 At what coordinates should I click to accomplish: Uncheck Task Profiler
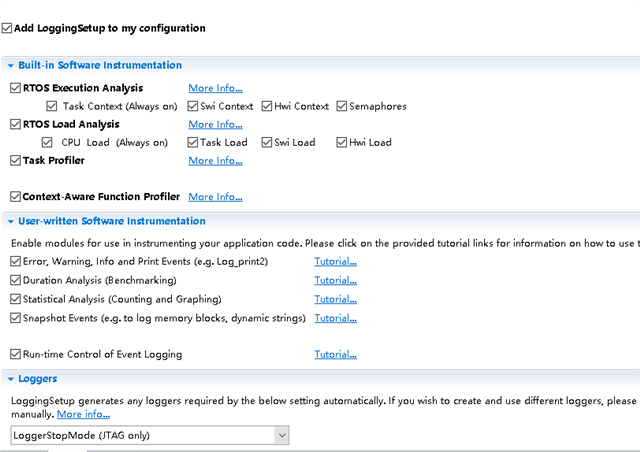(x=15, y=160)
